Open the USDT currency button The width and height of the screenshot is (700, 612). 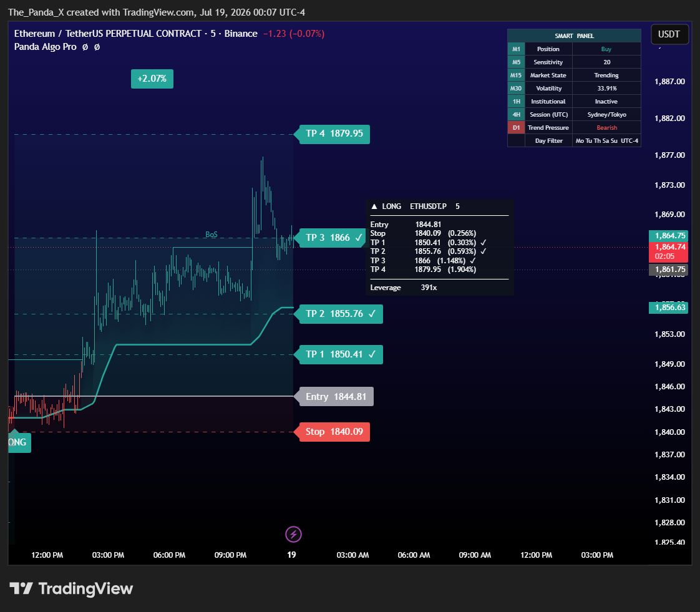[669, 34]
